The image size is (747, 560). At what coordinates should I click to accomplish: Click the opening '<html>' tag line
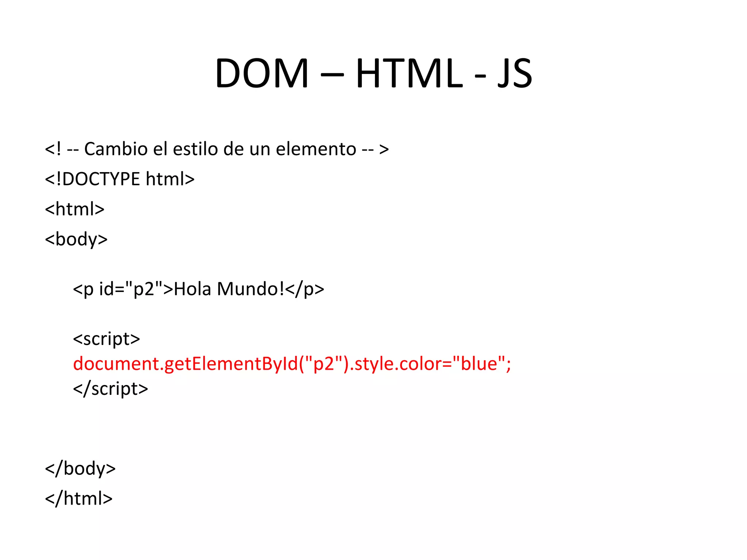pos(74,209)
